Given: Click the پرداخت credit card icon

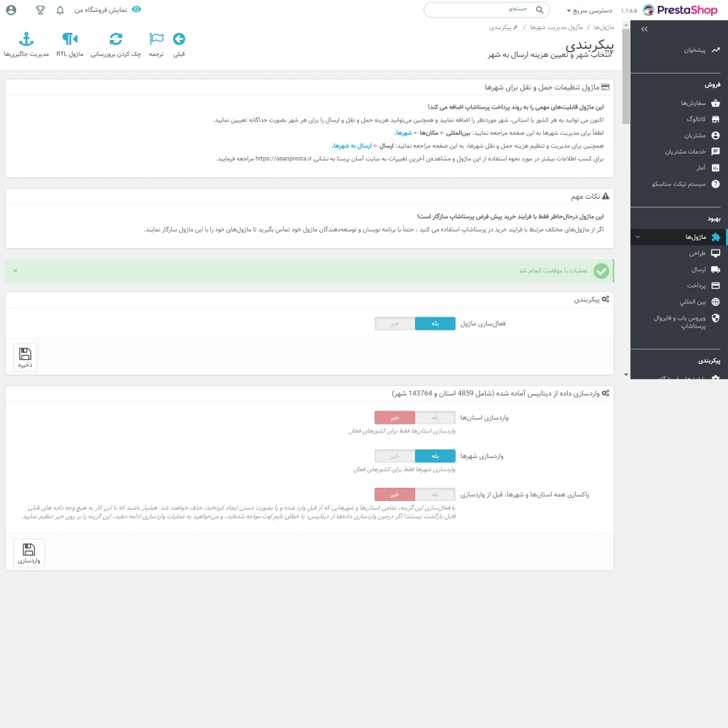Looking at the screenshot, I should click(x=716, y=285).
